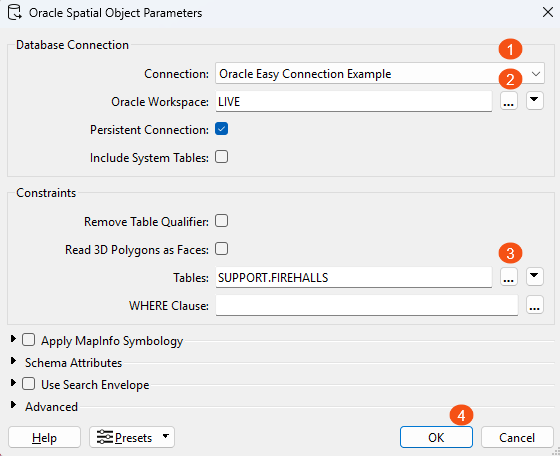This screenshot has width=560, height=456.
Task: Open the WHERE Clause editor ellipsis button
Action: pos(534,305)
